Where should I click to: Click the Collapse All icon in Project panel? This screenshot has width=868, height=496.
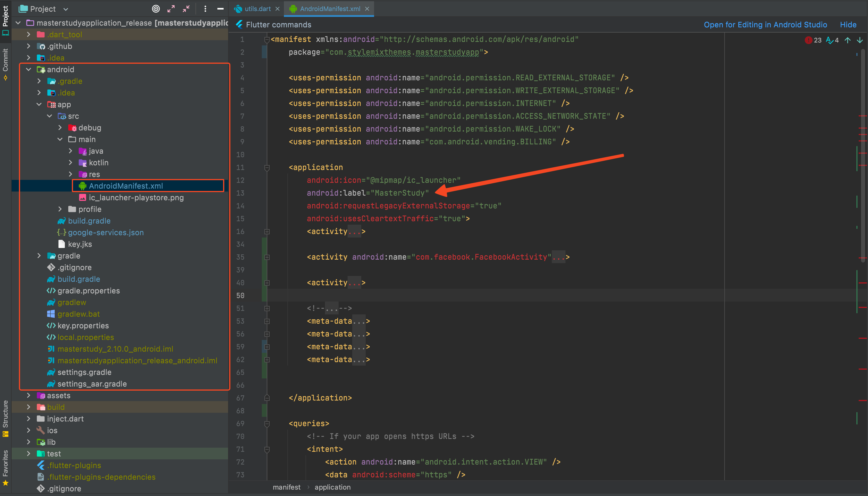click(186, 9)
